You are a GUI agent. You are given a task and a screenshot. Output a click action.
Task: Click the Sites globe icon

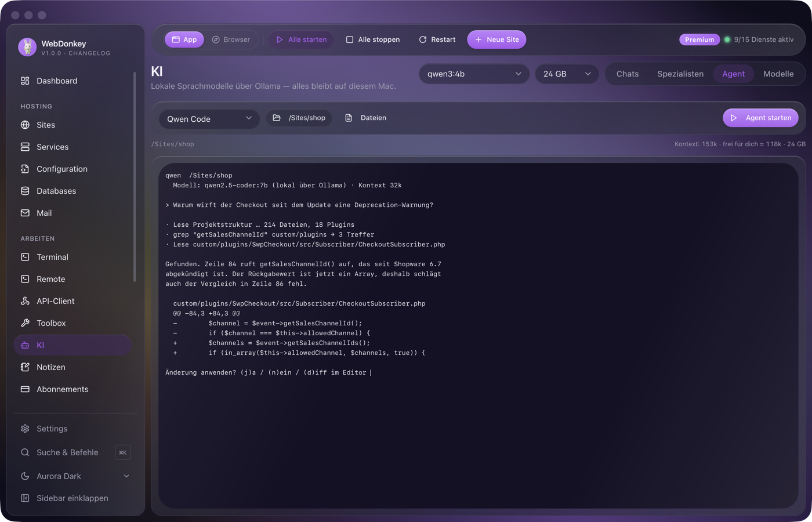tap(25, 125)
